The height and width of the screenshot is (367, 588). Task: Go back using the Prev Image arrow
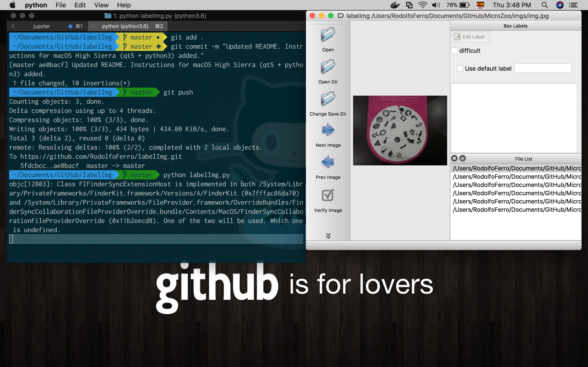(x=328, y=162)
